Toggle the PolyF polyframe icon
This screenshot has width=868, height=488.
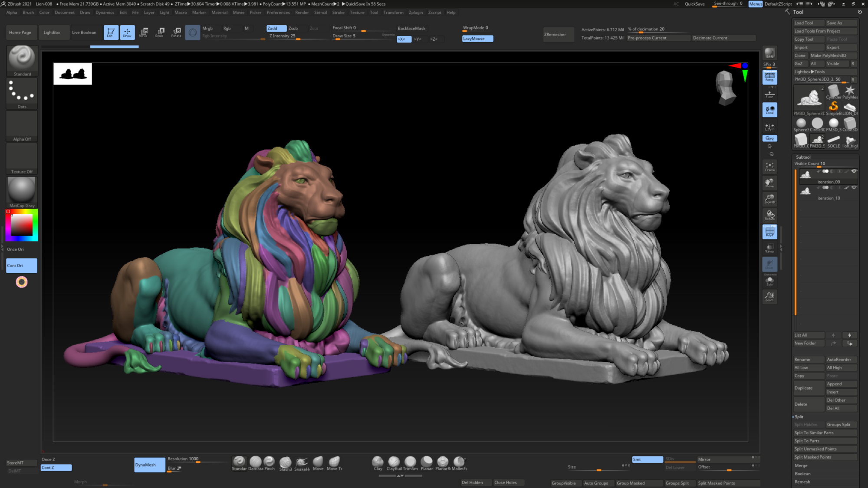pyautogui.click(x=769, y=232)
